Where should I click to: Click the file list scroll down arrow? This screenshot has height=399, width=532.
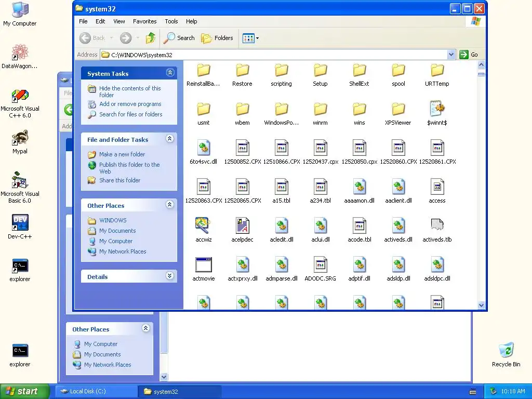(481, 305)
